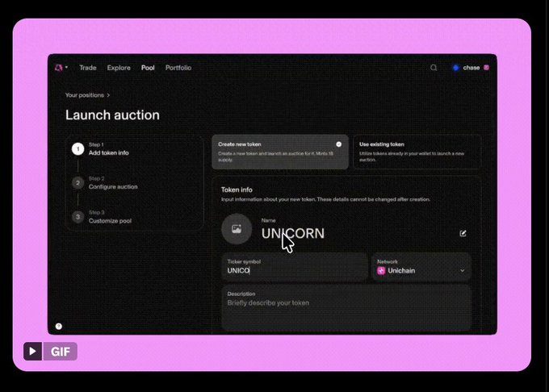
Task: Open the Network Unichain dropdown
Action: pyautogui.click(x=421, y=267)
